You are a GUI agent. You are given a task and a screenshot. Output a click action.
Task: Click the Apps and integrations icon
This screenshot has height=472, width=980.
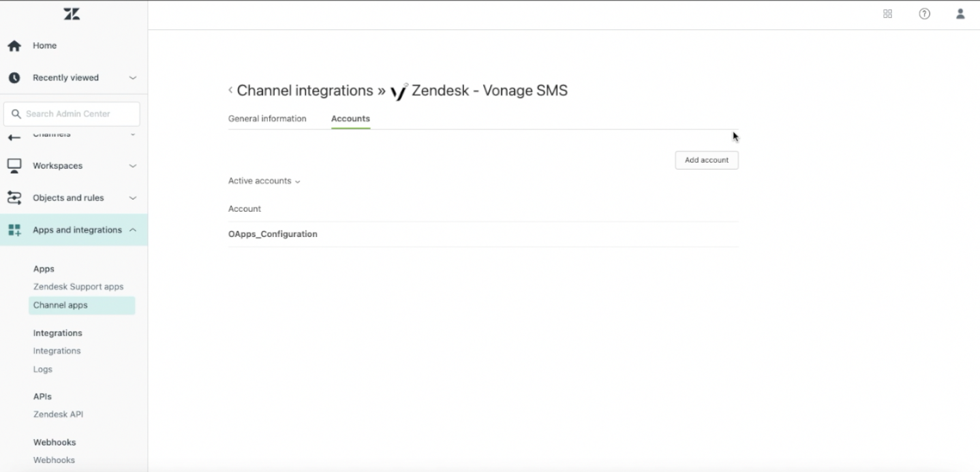click(14, 230)
